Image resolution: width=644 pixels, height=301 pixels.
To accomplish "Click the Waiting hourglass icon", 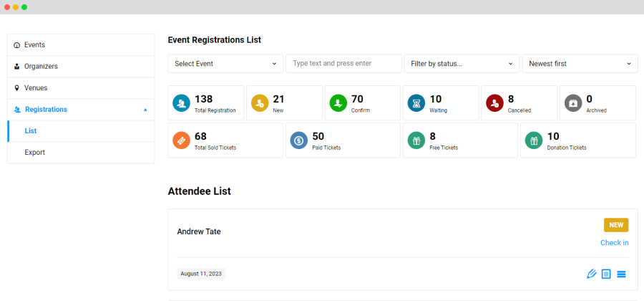I will [x=416, y=102].
